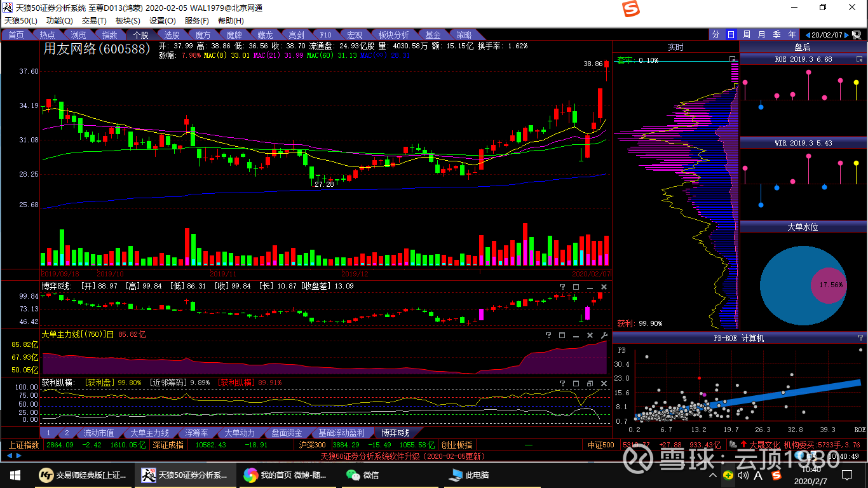Switch to 月 monthly period

point(761,35)
